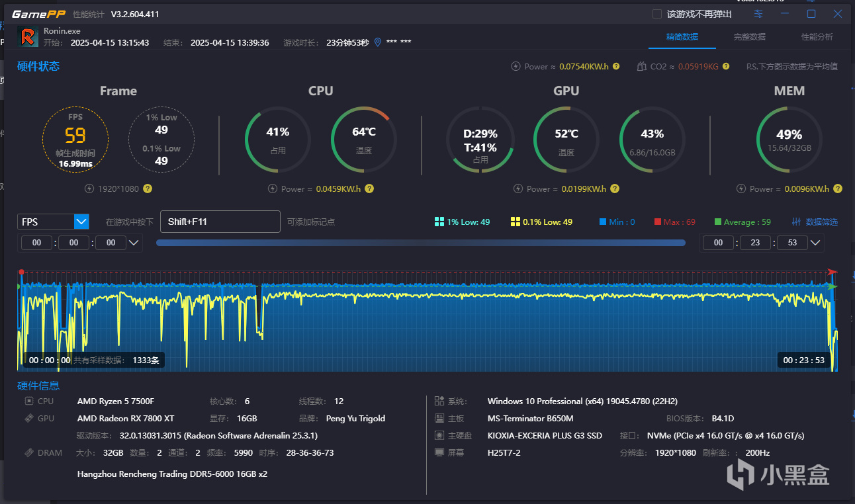
Task: Click the disk icon beside KIOXIA-EXCERIA PLUS G3 SSD
Action: [439, 435]
